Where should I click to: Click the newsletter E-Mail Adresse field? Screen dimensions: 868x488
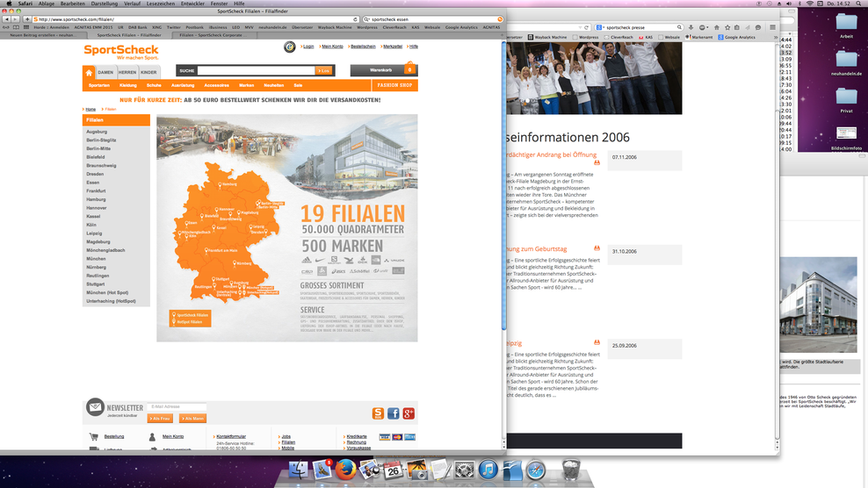click(x=177, y=406)
